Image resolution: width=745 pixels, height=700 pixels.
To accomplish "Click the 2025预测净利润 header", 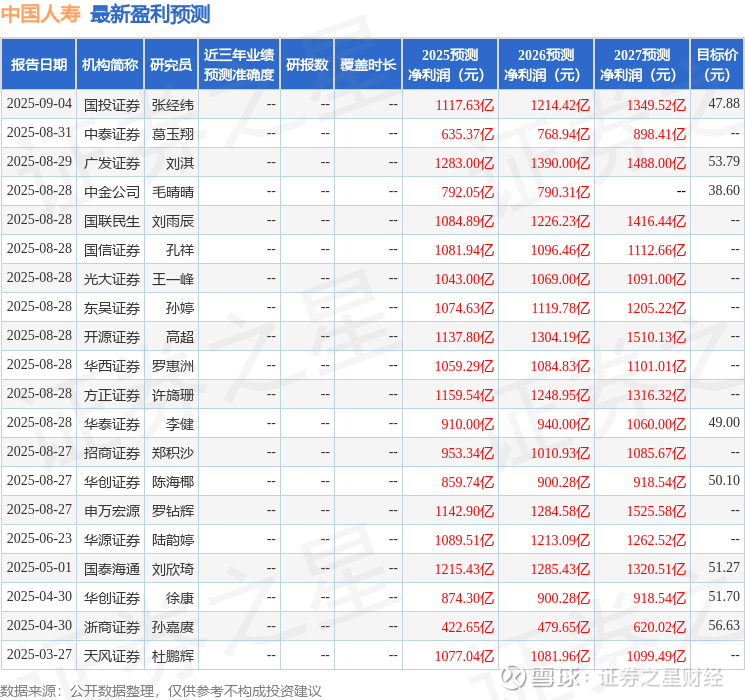I will click(x=450, y=65).
